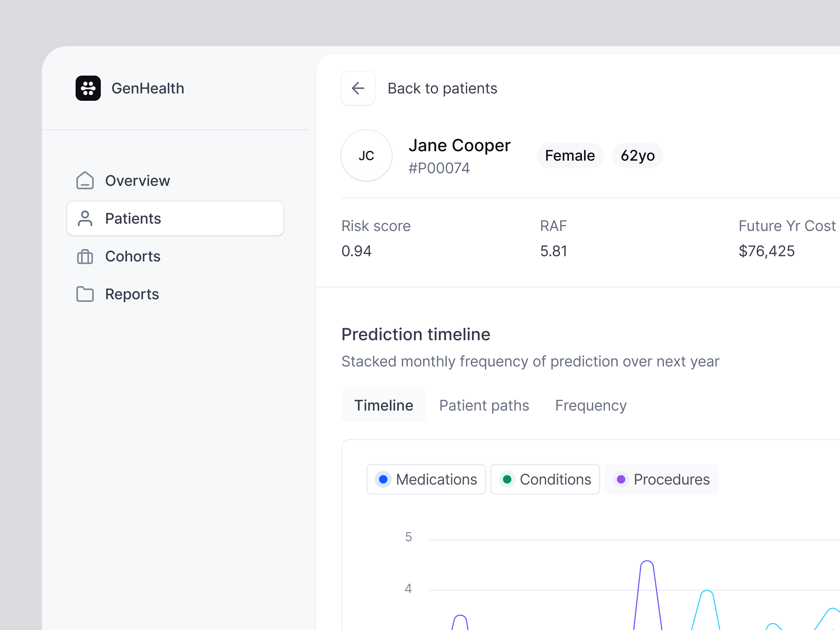The image size is (840, 630).
Task: Click the green Conditions color dot
Action: pyautogui.click(x=507, y=479)
